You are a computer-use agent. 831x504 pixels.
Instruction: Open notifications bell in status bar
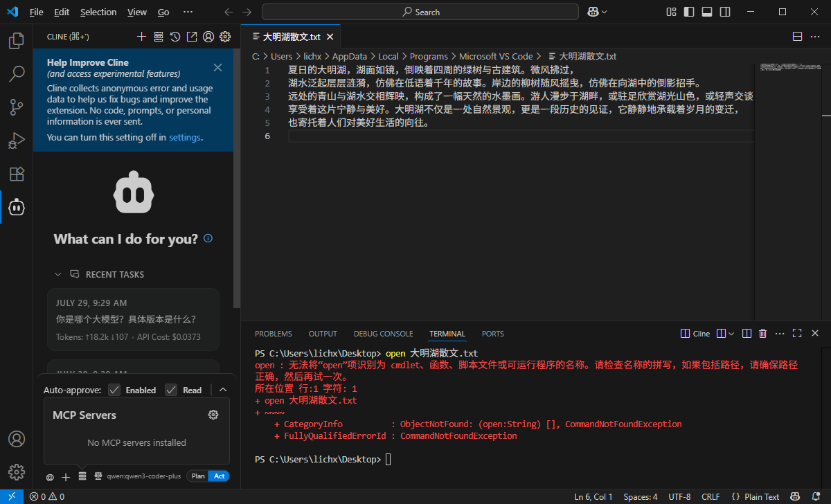tap(817, 496)
